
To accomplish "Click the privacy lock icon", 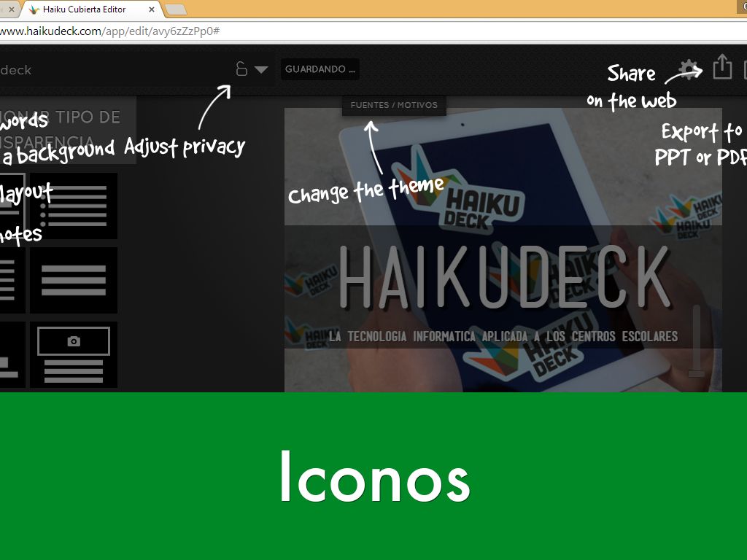I will coord(241,69).
